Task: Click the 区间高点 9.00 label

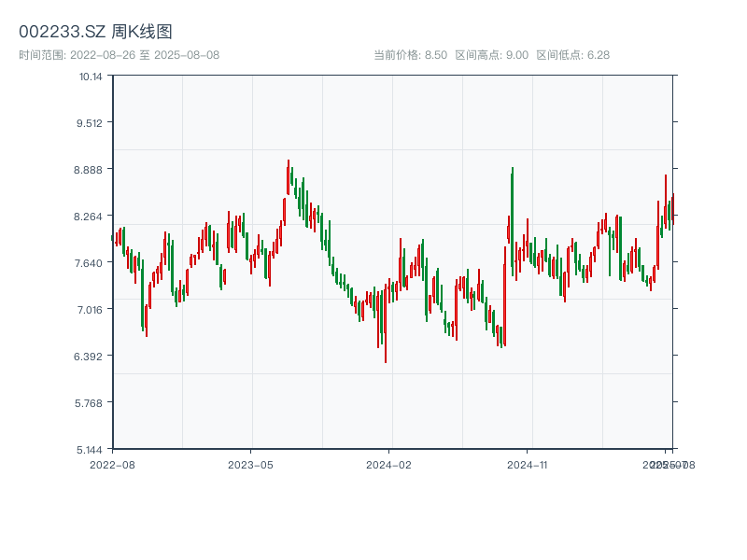Action: pyautogui.click(x=491, y=55)
